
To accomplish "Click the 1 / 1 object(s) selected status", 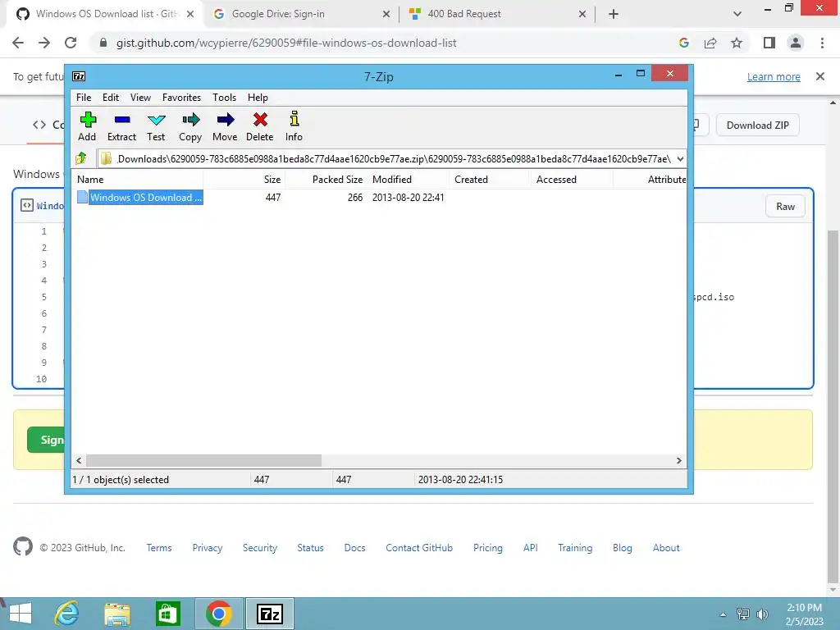I will [x=121, y=479].
